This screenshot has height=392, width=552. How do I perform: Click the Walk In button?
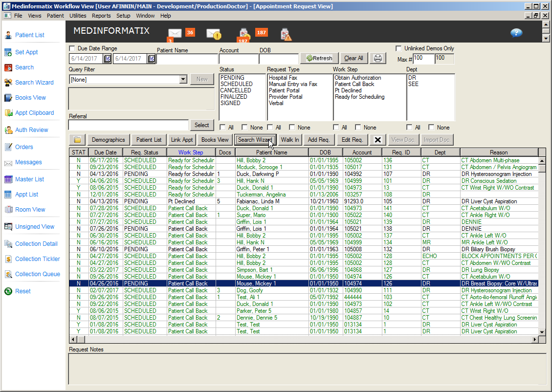point(290,139)
